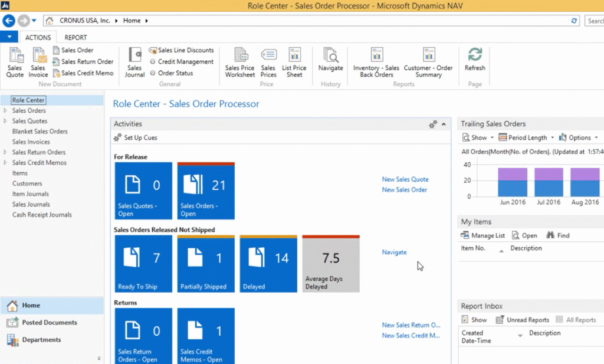The image size is (604, 364).
Task: Click Navigate link in Activities
Action: [394, 252]
